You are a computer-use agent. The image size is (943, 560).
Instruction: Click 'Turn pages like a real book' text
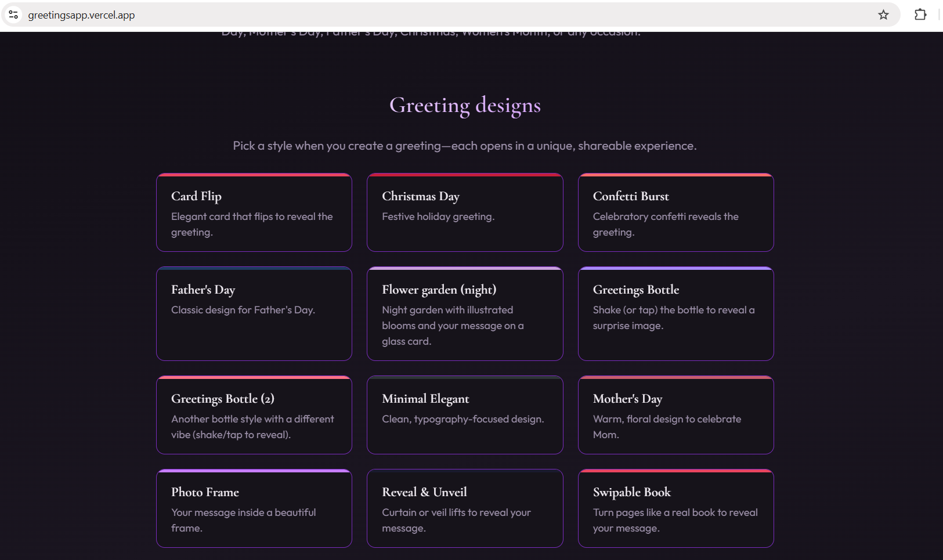tap(675, 520)
